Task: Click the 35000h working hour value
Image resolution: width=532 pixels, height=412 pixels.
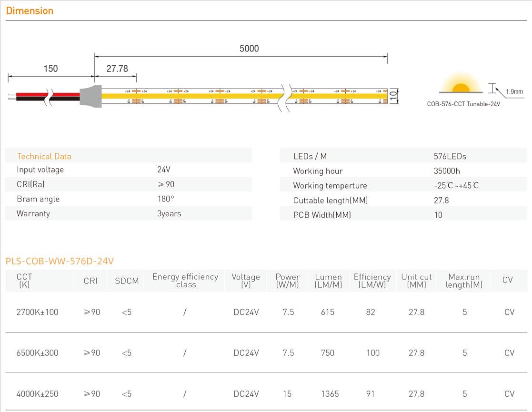Action: tap(447, 171)
